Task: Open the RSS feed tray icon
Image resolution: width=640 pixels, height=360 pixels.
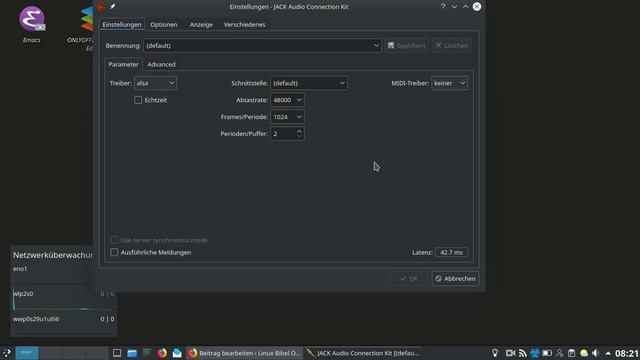Action: point(522,353)
